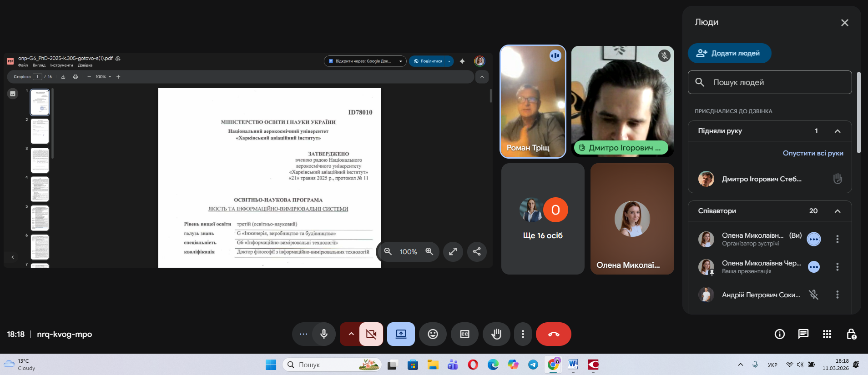Collapse the Співавтори section

coord(837,211)
